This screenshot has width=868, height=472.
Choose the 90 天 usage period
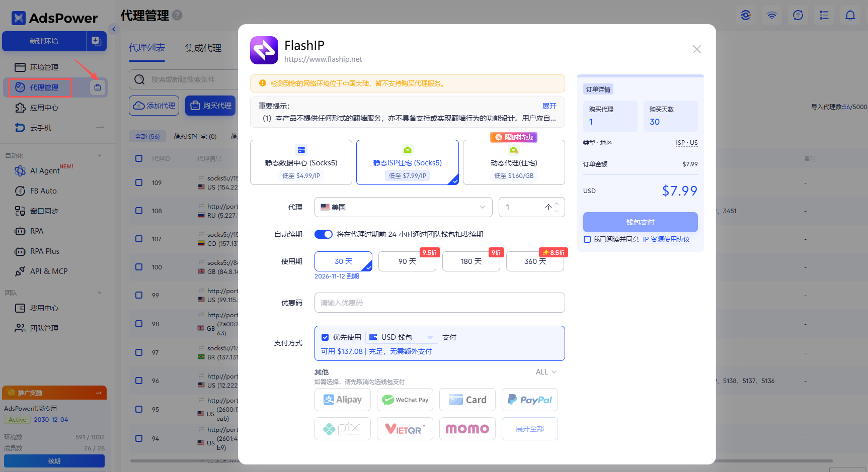point(407,261)
